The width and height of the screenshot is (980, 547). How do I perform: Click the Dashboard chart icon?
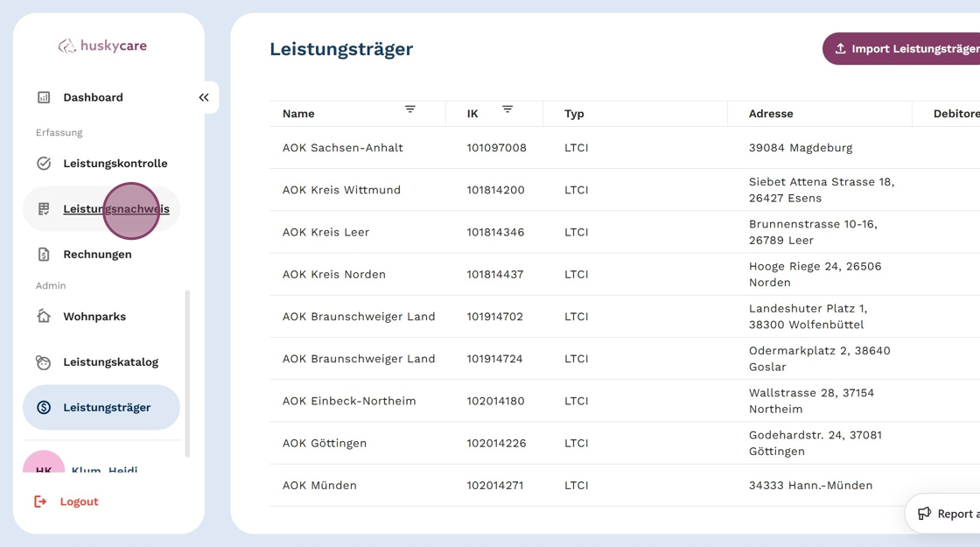pyautogui.click(x=44, y=97)
